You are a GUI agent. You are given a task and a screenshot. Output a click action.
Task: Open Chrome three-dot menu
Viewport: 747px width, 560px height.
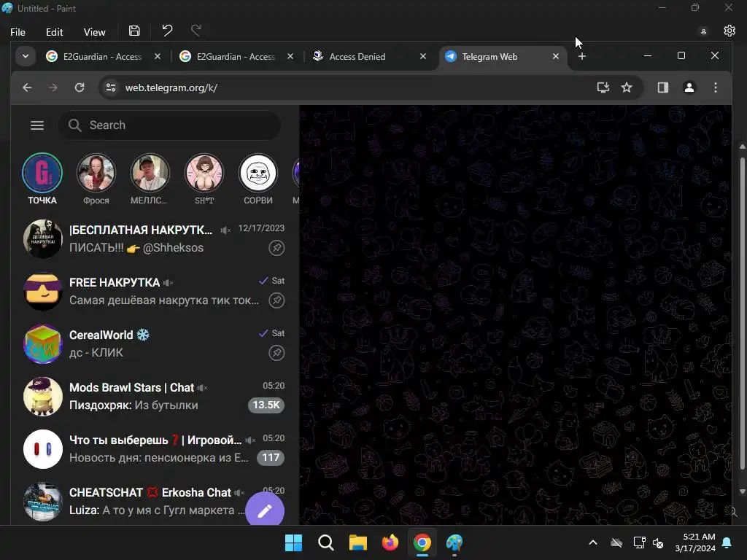[715, 87]
